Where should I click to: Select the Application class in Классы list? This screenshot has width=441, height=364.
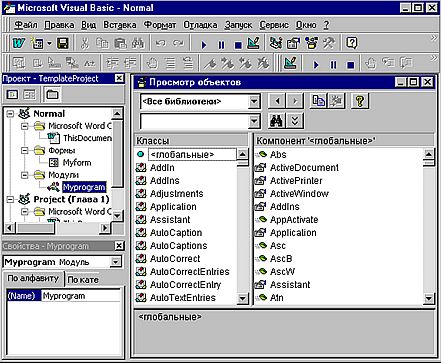173,207
